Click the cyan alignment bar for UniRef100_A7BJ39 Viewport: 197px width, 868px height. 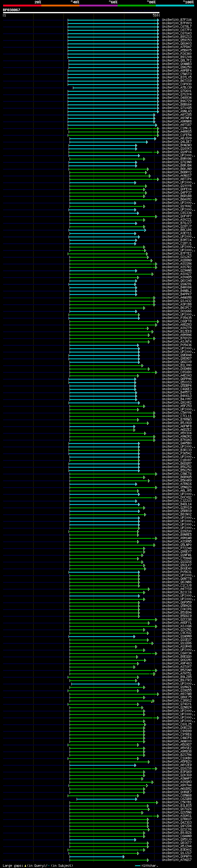click(116, 88)
